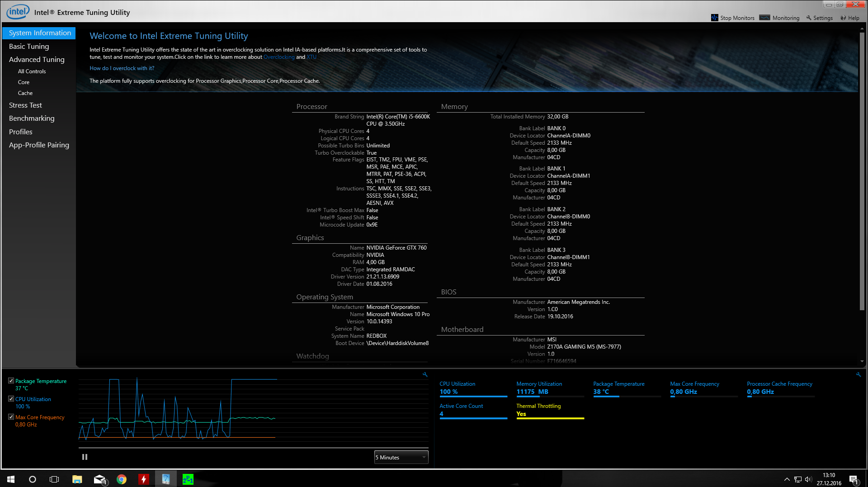This screenshot has height=487, width=868.
Task: Click the Driver Version value "21.21.13.6909"
Action: (x=383, y=277)
